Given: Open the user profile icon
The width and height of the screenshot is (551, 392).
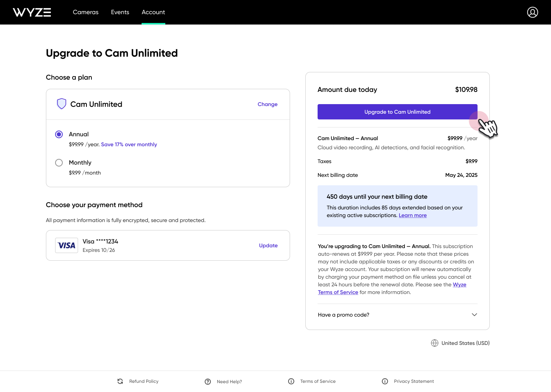Looking at the screenshot, I should click(533, 12).
